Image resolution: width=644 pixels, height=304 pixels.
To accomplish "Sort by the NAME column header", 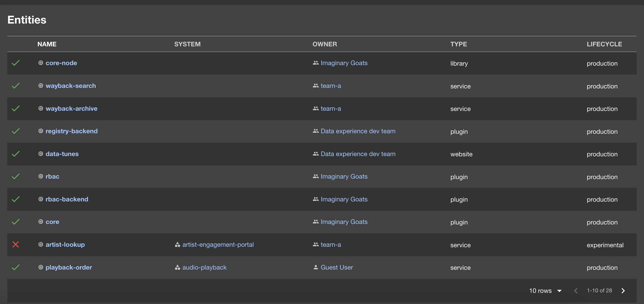I will [47, 44].
